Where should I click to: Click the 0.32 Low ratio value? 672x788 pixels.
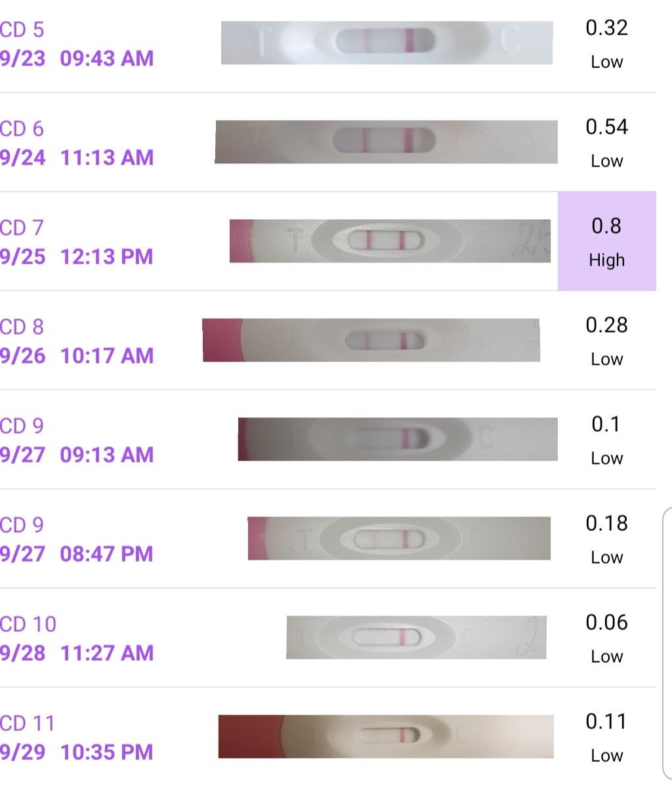[x=606, y=43]
